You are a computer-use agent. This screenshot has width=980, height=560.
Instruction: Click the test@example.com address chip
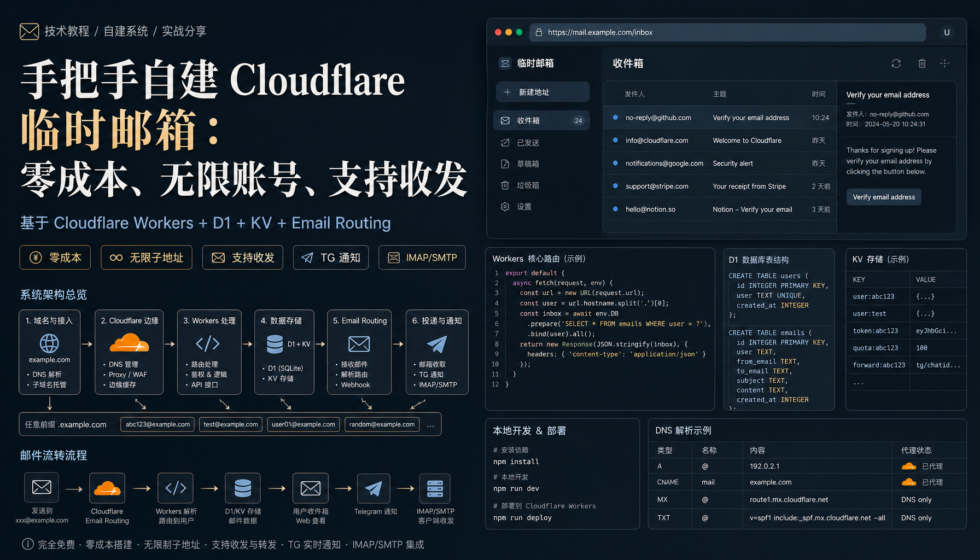click(x=231, y=424)
